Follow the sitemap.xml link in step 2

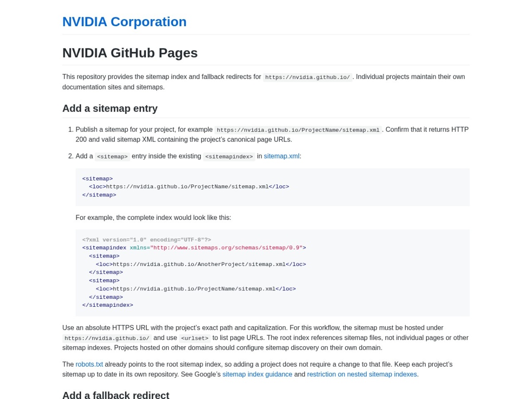(x=282, y=156)
